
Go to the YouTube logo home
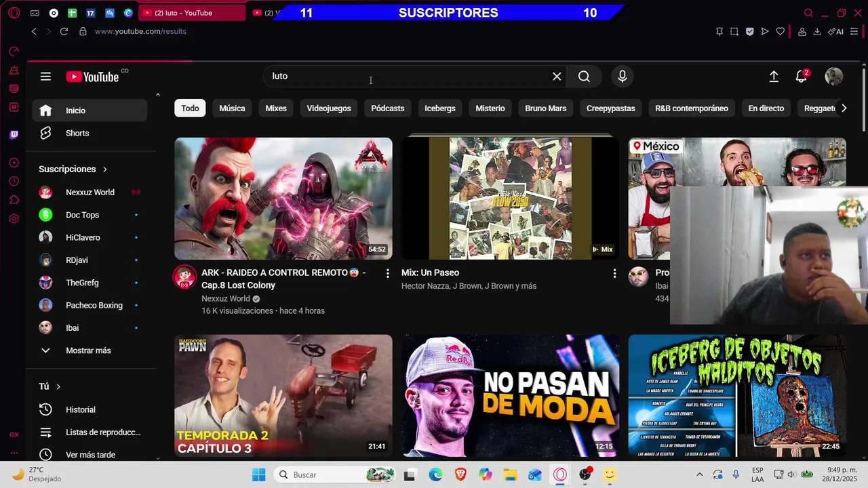[x=92, y=77]
